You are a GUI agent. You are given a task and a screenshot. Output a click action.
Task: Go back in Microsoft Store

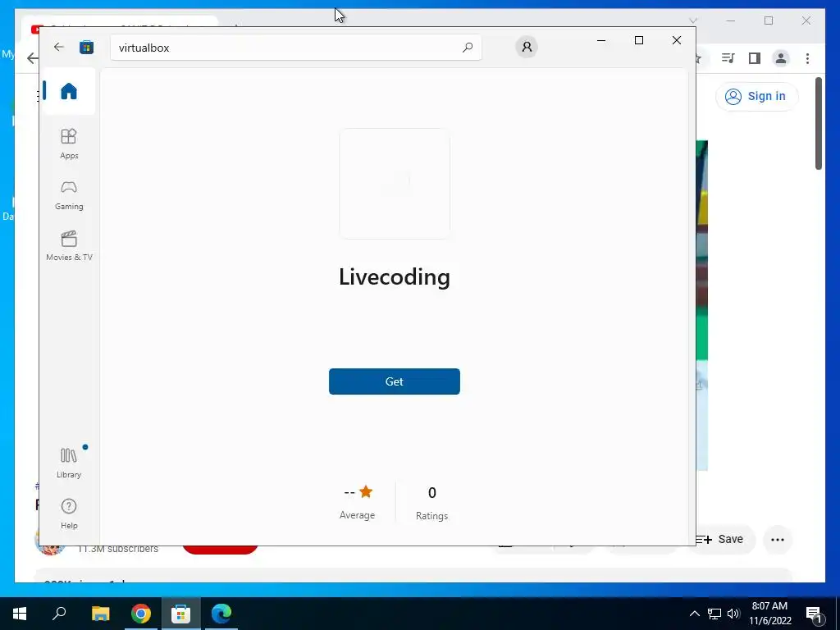pyautogui.click(x=59, y=47)
